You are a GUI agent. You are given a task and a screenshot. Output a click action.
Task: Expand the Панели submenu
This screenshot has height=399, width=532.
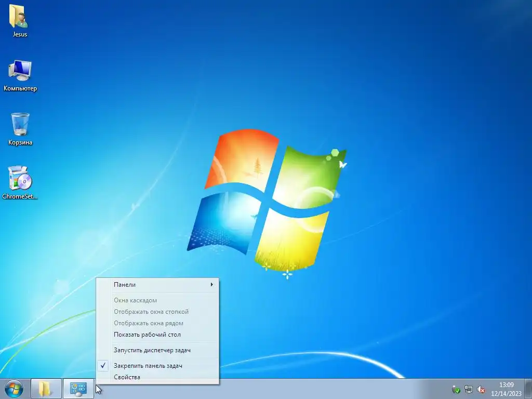coord(157,285)
